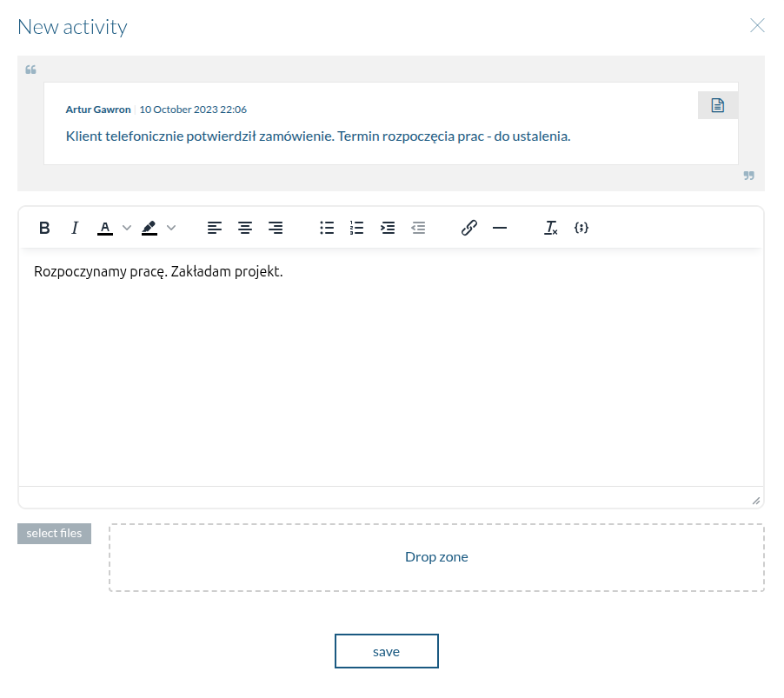Apply the black text color swatch
The height and width of the screenshot is (698, 784).
105,228
